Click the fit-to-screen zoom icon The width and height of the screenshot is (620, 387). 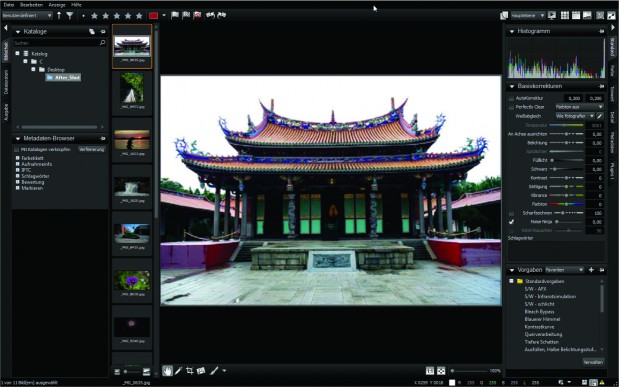(x=441, y=371)
